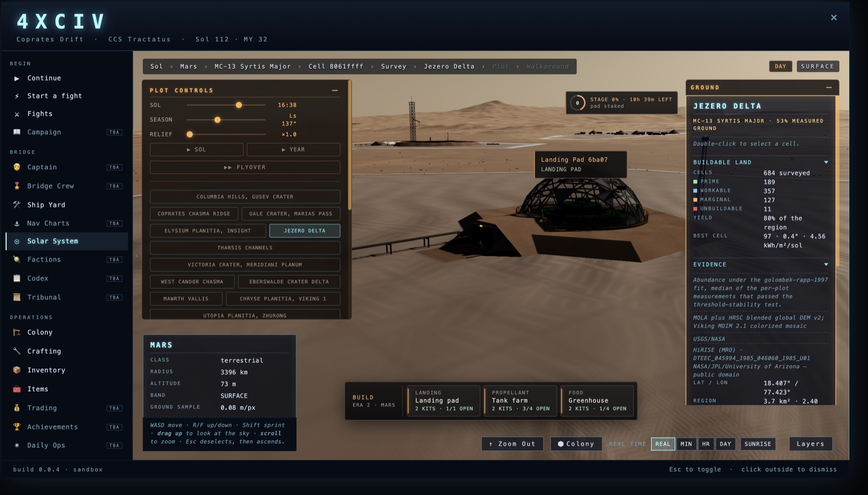The width and height of the screenshot is (868, 495).
Task: Click the Plot Controls panel scrollbar
Action: [x=349, y=145]
